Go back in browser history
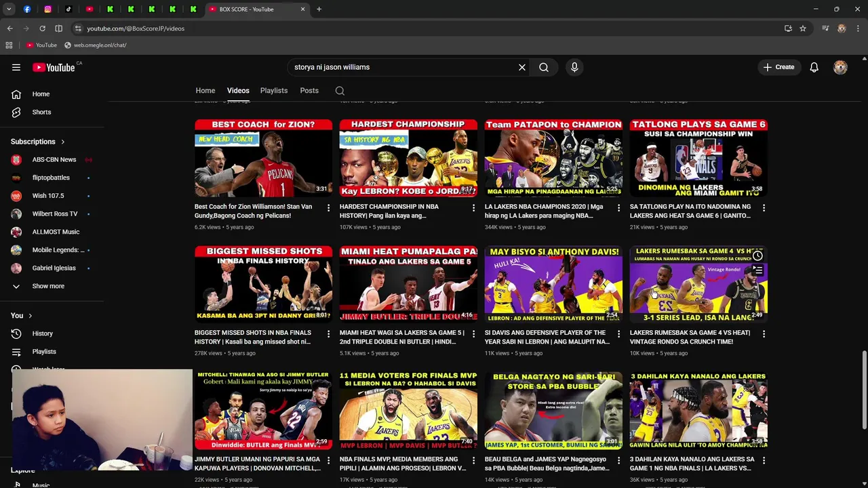Screen dimensions: 868x488 (9, 28)
